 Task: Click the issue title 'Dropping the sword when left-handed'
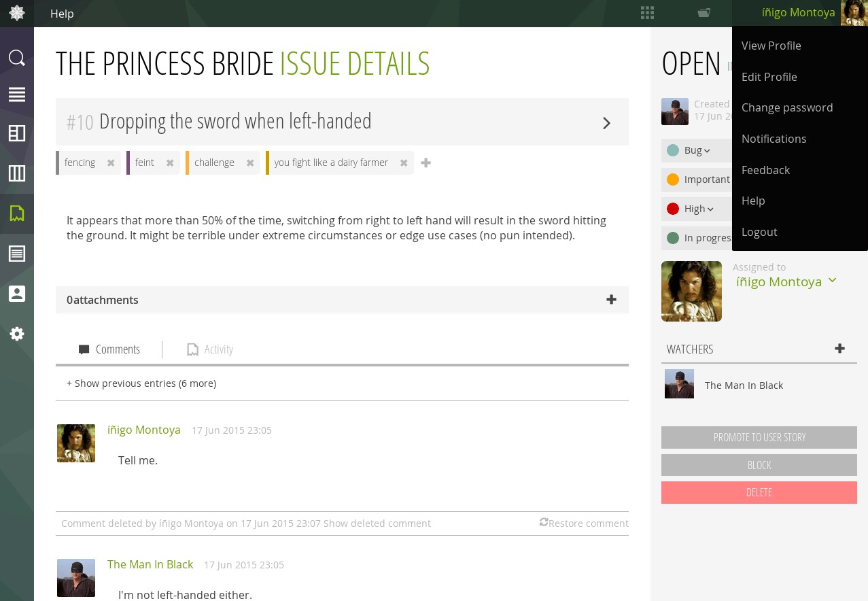point(235,122)
